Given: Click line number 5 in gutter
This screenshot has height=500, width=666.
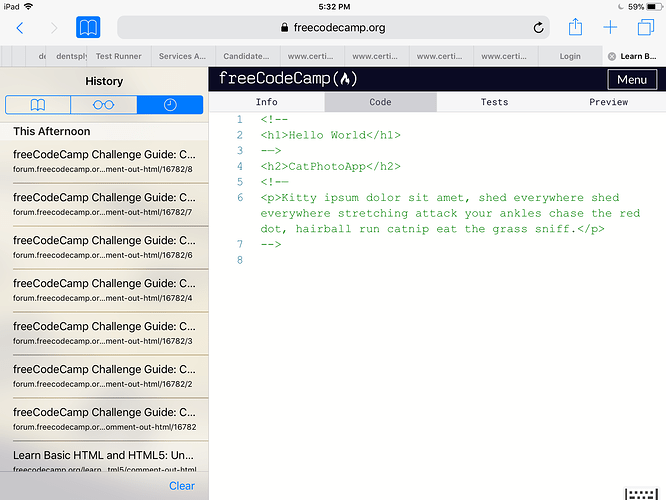Looking at the screenshot, I should click(x=240, y=182).
